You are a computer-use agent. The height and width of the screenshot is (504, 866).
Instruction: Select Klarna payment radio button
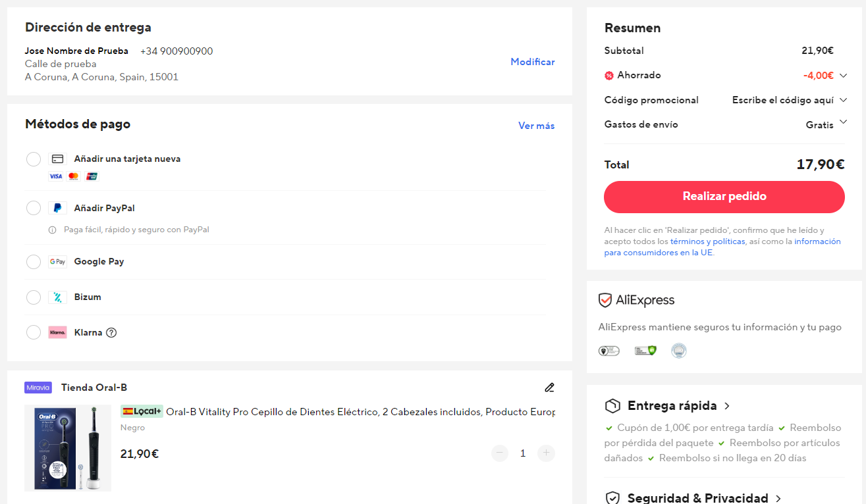34,332
